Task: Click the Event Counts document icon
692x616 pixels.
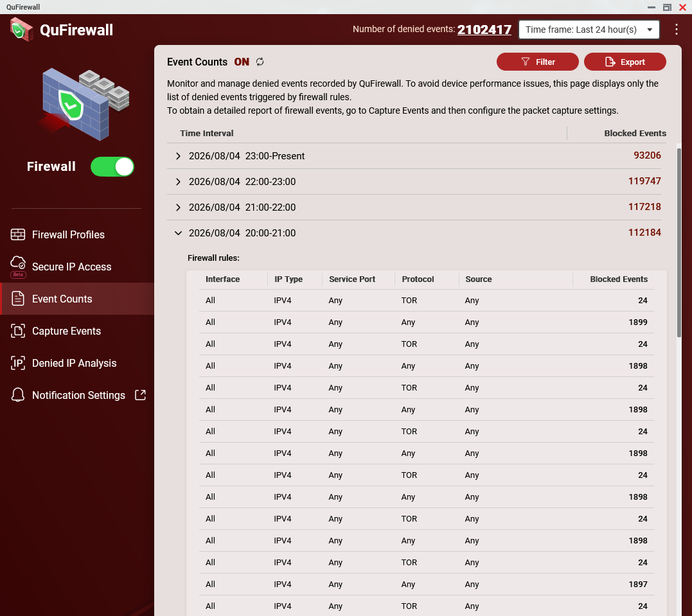Action: pos(17,299)
